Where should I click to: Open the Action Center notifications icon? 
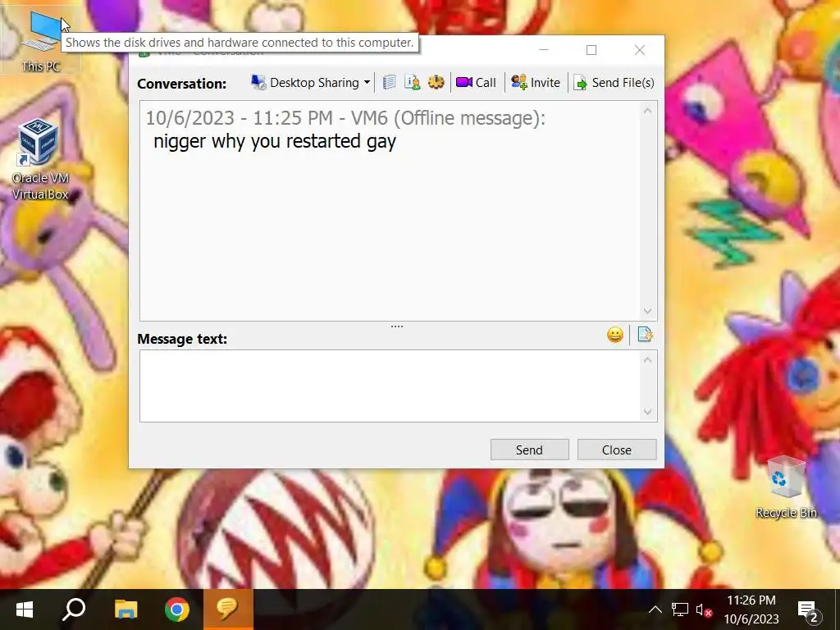click(809, 609)
